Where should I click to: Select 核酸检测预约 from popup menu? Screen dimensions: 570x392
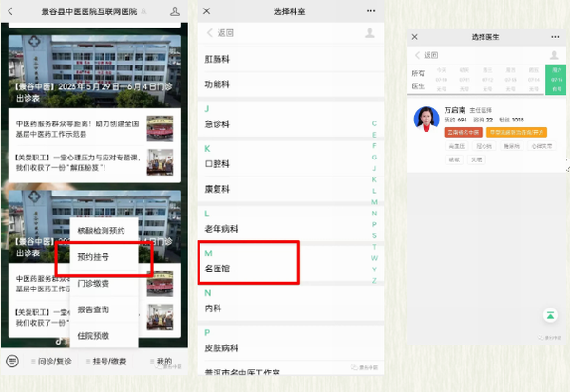pos(104,231)
